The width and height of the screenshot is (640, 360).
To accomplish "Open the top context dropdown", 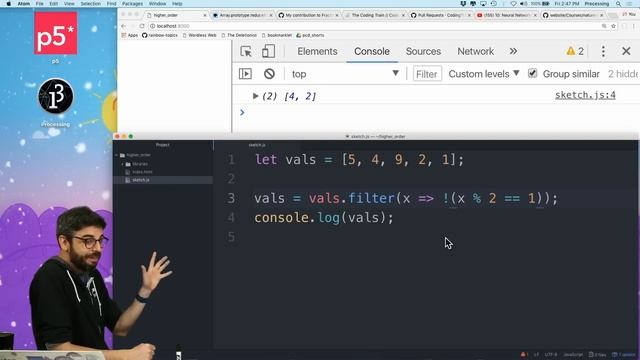I will pos(345,74).
